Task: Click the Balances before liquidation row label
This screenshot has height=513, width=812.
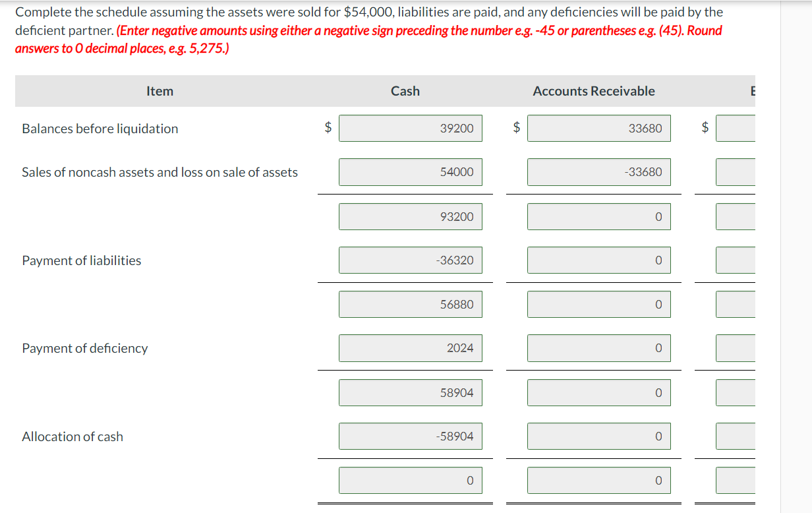Action: coord(100,128)
